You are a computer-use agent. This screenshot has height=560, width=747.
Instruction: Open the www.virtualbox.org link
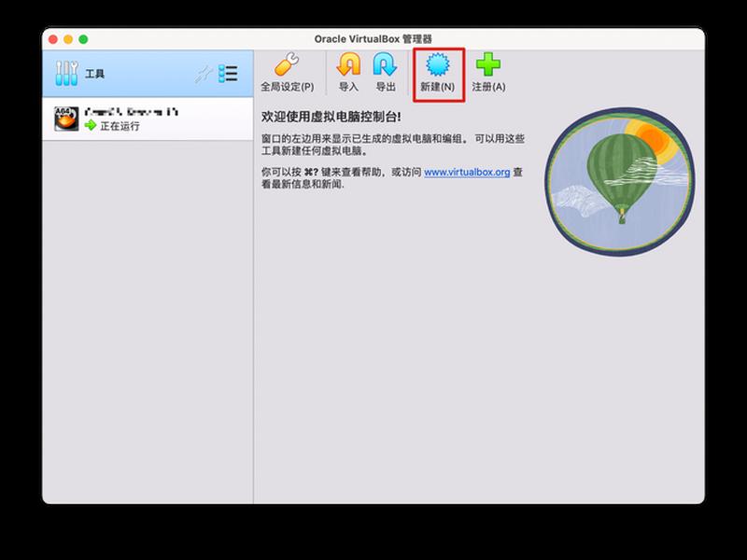(x=467, y=172)
